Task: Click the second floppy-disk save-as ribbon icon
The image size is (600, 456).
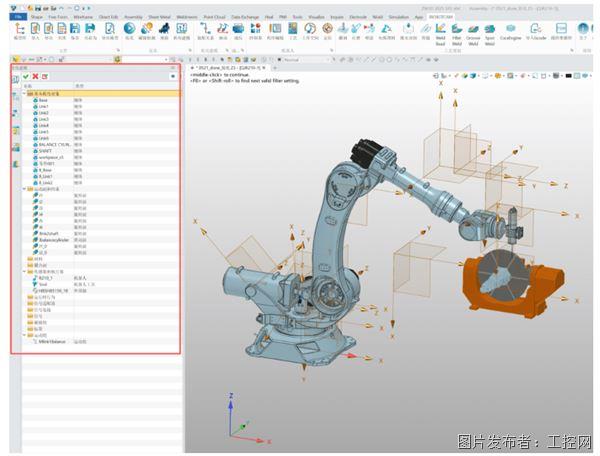Action: coord(90,28)
